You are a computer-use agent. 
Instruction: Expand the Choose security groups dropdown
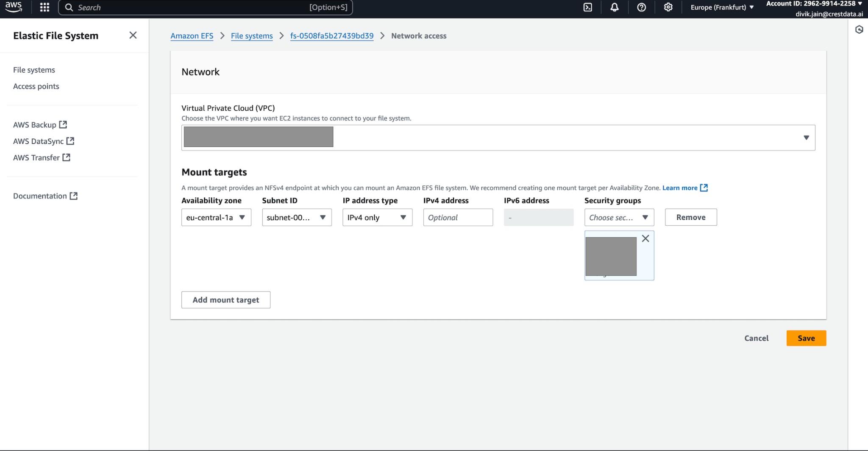pos(619,217)
